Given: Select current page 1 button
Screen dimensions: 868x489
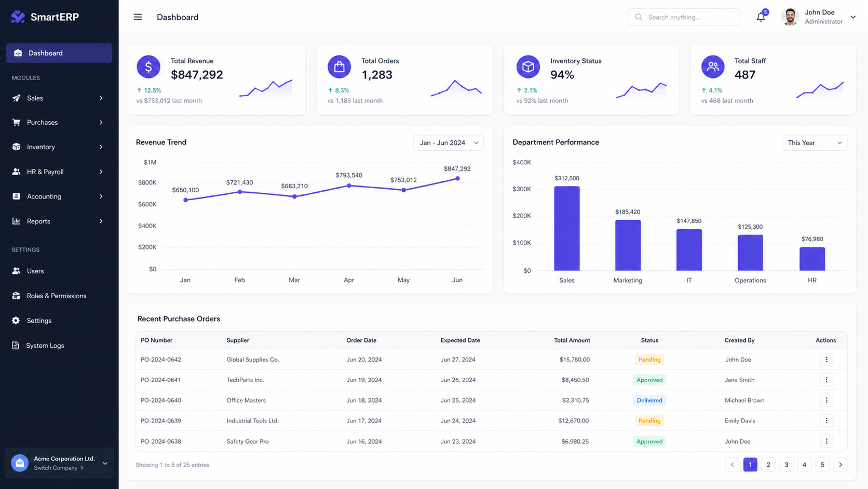Looking at the screenshot, I should pyautogui.click(x=750, y=465).
